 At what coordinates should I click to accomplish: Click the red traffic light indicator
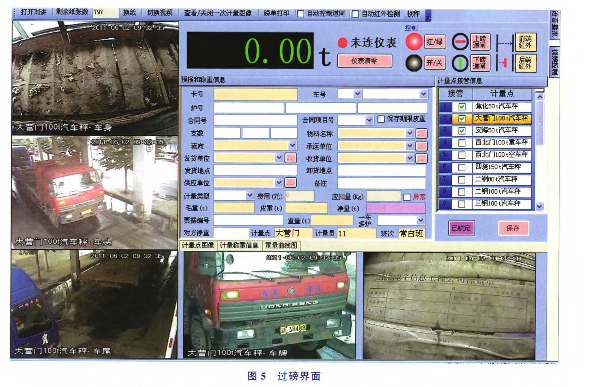(414, 42)
